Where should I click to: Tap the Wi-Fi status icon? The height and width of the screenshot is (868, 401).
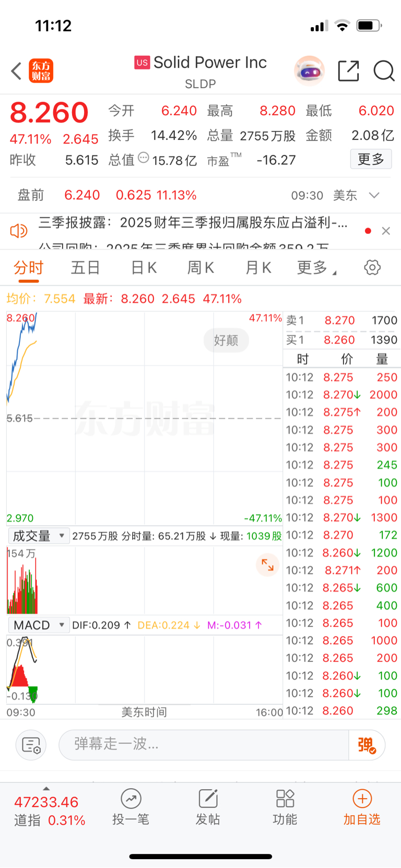[x=343, y=25]
